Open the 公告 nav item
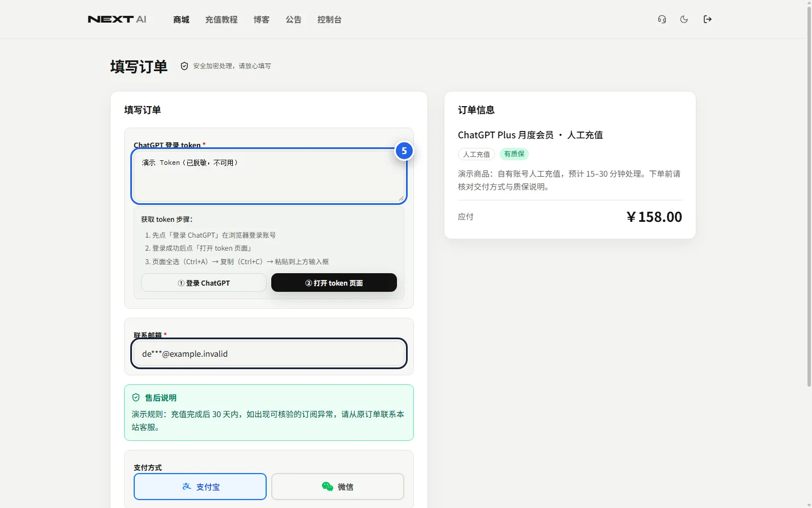Viewport: 812px width, 508px height. coord(294,19)
